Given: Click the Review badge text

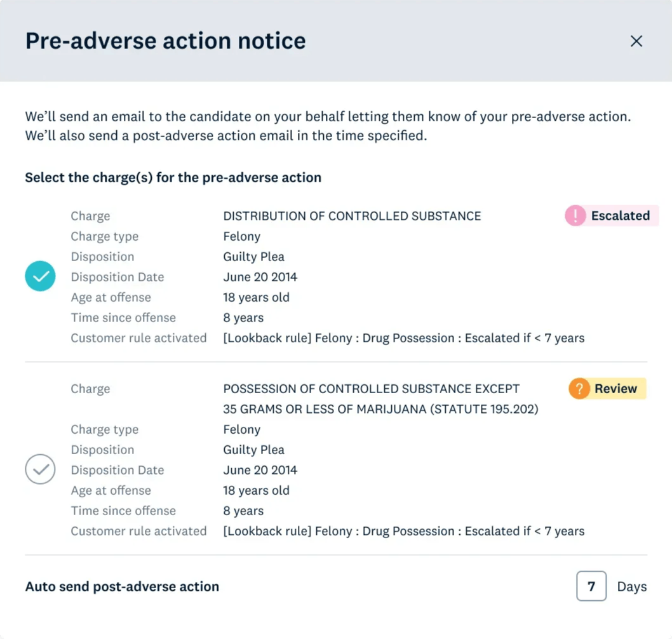Looking at the screenshot, I should [x=615, y=389].
